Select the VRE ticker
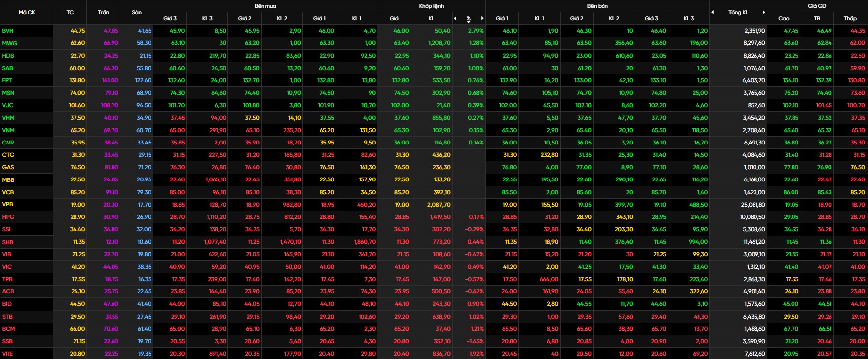The width and height of the screenshot is (868, 359). [8, 354]
